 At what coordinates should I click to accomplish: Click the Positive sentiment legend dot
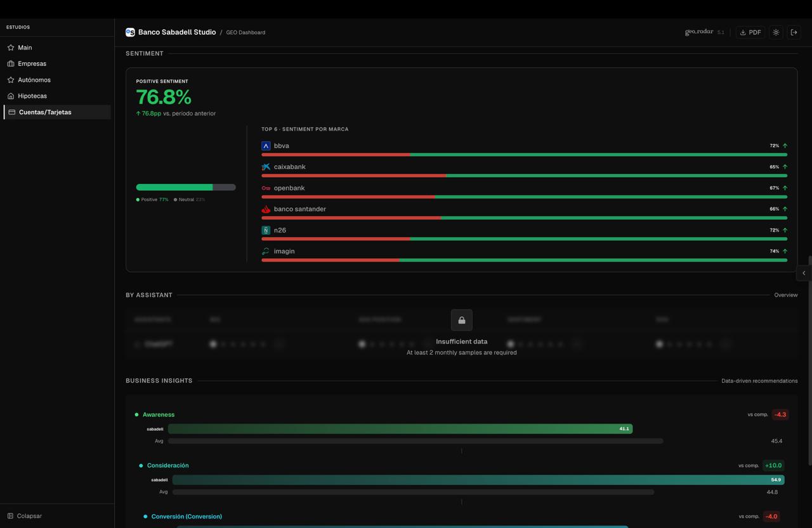(138, 200)
